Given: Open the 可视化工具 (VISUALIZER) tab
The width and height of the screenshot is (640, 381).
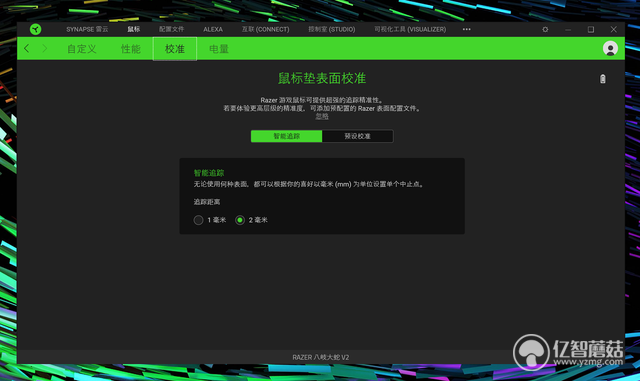Looking at the screenshot, I should [x=410, y=29].
